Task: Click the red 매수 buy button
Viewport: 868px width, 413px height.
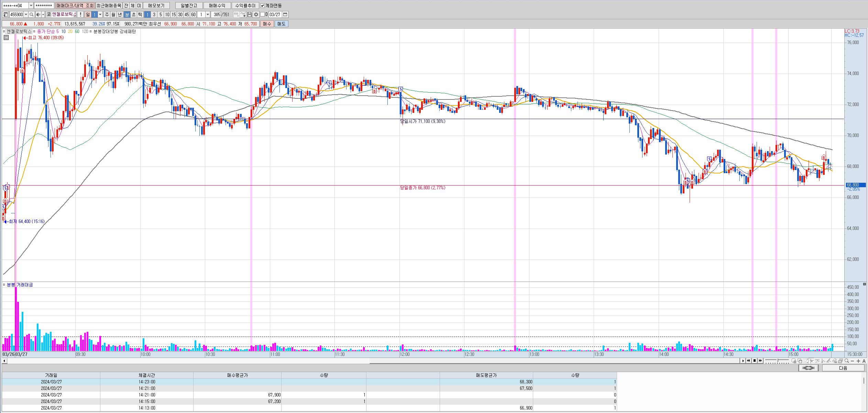Action: point(267,24)
